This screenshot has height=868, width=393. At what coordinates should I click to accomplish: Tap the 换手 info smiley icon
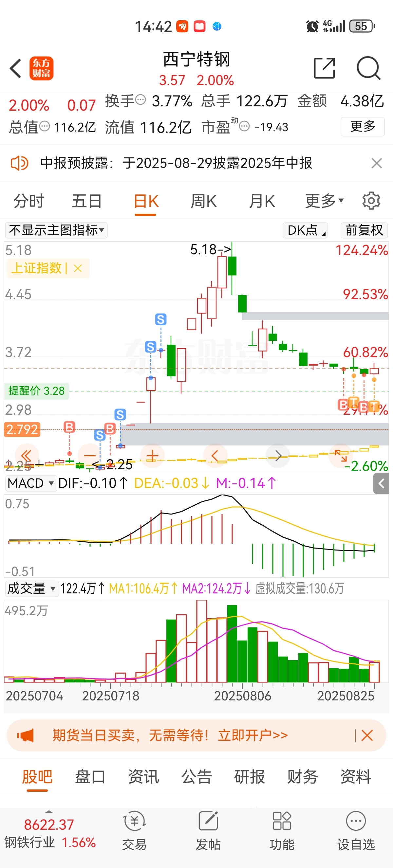140,100
